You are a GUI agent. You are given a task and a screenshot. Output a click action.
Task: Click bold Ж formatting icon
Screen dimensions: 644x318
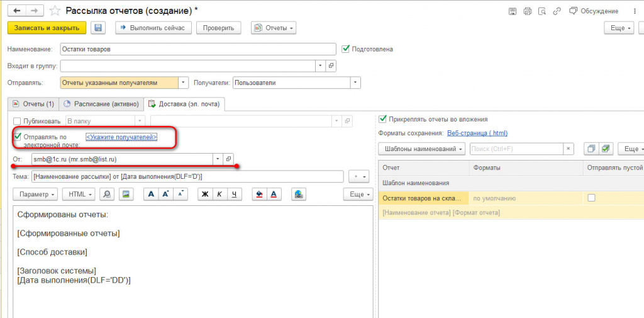[x=206, y=194]
